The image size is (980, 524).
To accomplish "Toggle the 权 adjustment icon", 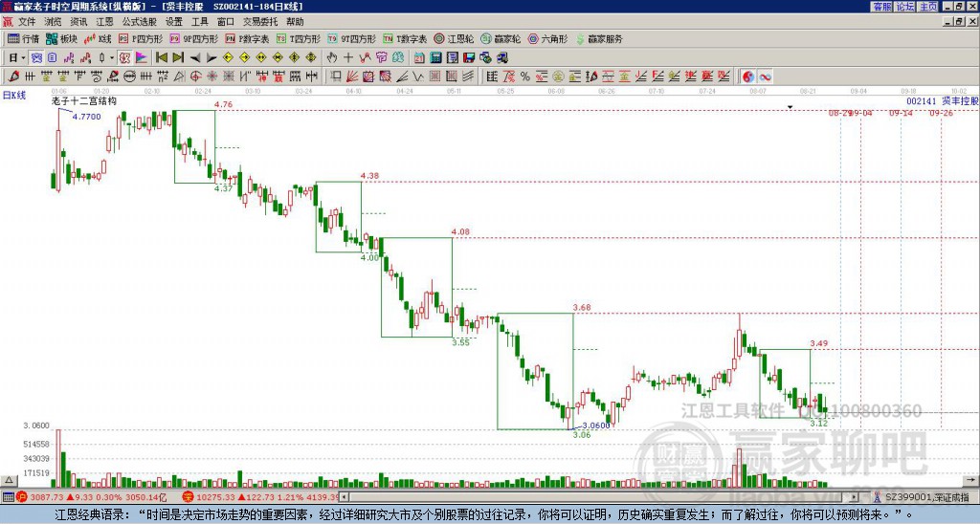I will (124, 58).
